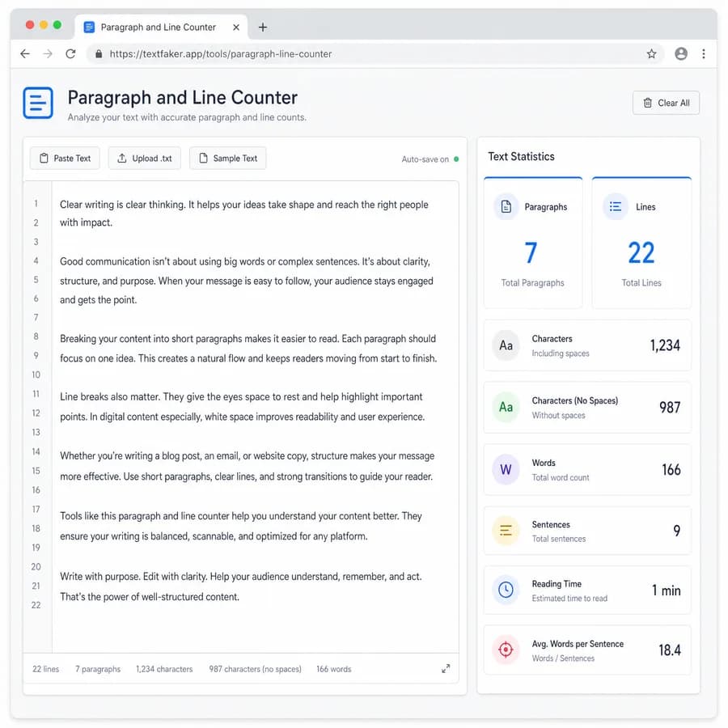
Task: Reload the page with the refresh icon
Action: [x=70, y=54]
